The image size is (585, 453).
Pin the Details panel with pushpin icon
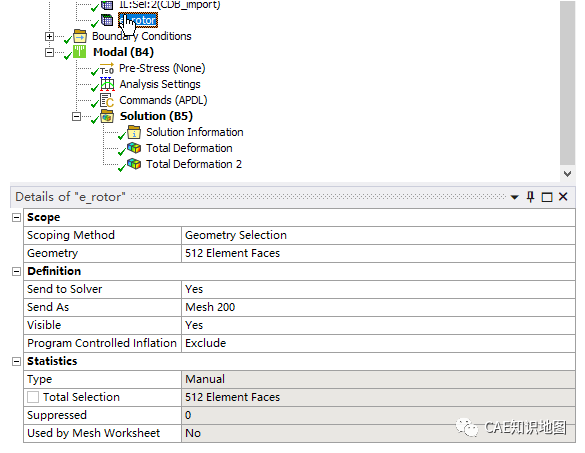(x=530, y=197)
